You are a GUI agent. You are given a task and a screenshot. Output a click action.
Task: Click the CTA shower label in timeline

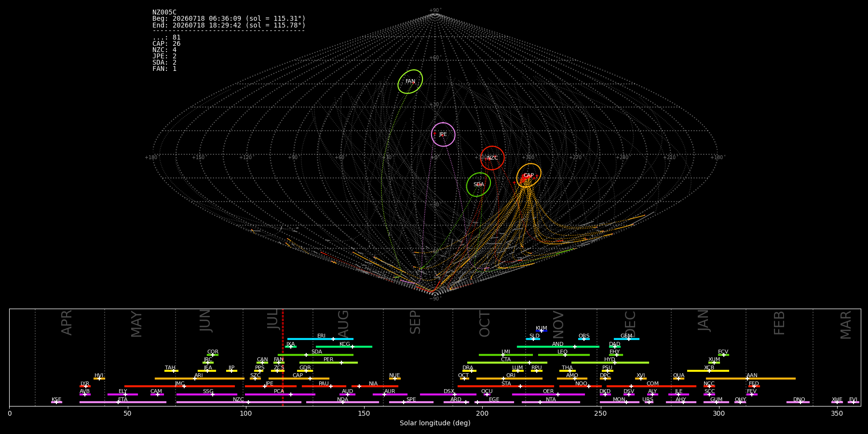(506, 360)
